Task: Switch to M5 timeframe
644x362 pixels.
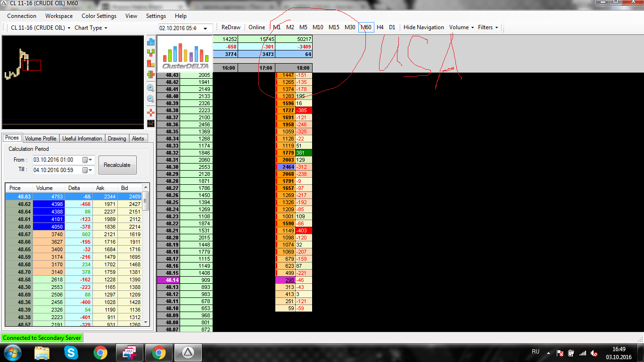Action: click(x=303, y=27)
